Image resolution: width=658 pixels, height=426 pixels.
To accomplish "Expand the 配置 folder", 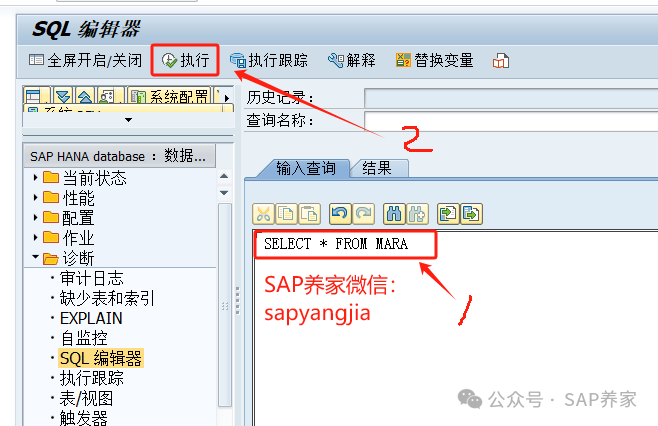I will [x=36, y=217].
